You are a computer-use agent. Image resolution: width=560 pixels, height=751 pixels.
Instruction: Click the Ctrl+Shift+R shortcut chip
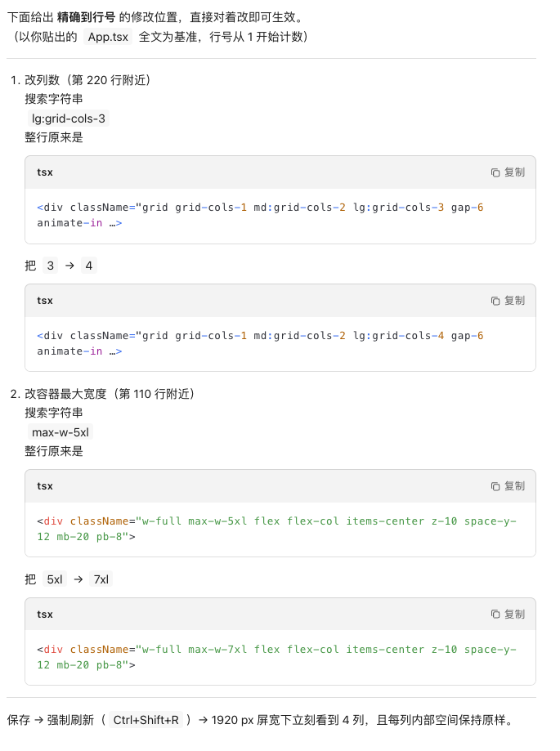coord(146,720)
